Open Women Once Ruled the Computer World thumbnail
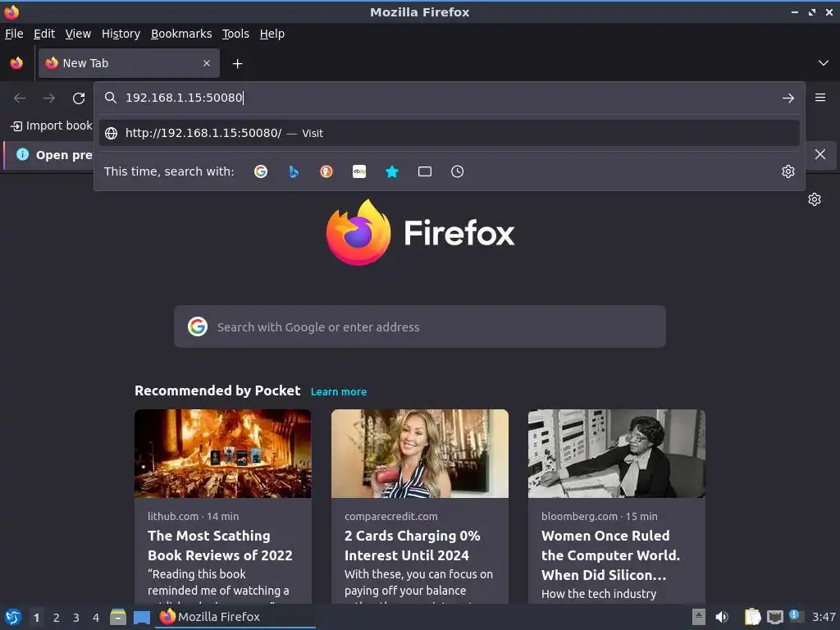840x630 pixels. (x=617, y=454)
